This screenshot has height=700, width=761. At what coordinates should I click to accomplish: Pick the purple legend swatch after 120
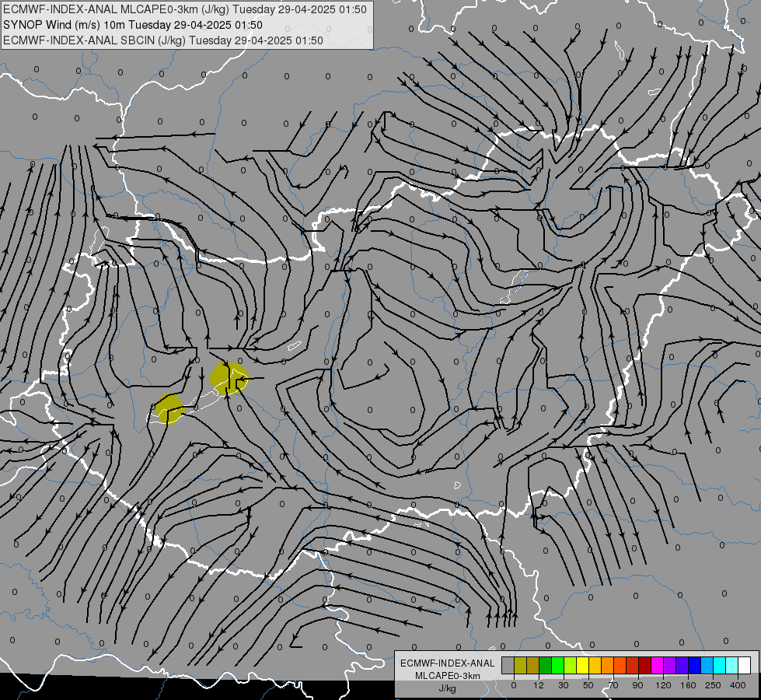(x=670, y=665)
